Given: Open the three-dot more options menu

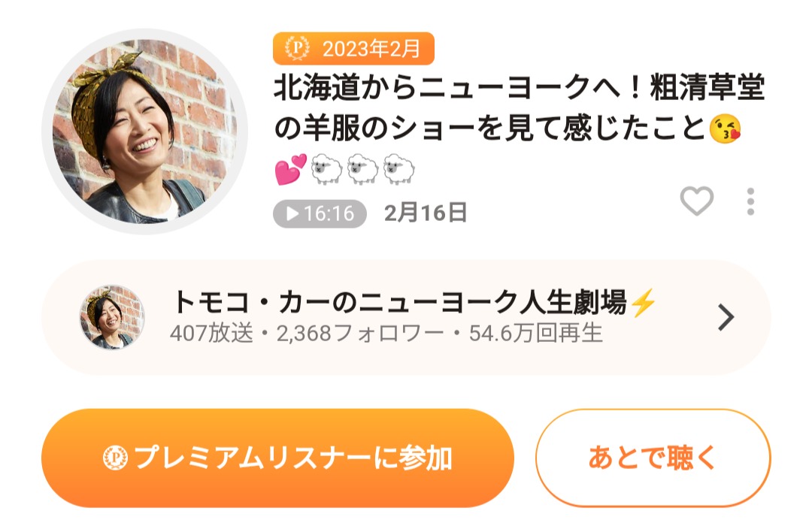Looking at the screenshot, I should tap(750, 201).
